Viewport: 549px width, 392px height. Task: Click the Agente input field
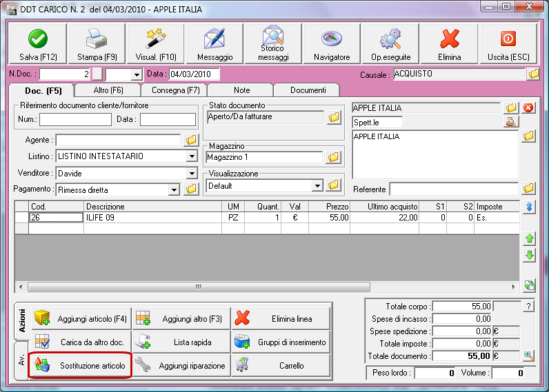119,140
